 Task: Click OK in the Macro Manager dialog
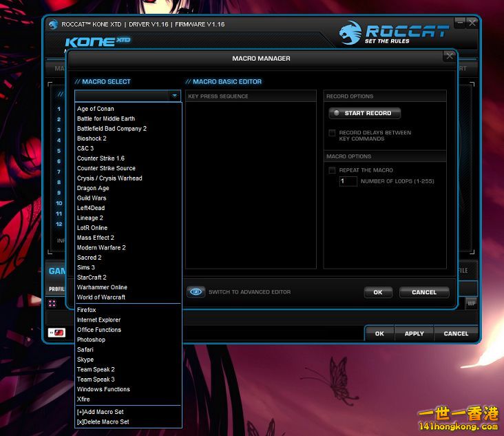[378, 292]
